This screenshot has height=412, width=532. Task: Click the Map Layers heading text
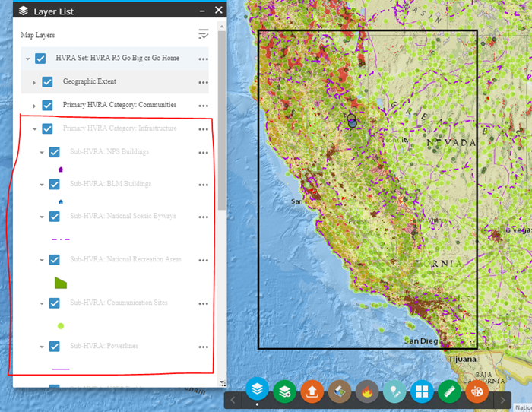[38, 35]
